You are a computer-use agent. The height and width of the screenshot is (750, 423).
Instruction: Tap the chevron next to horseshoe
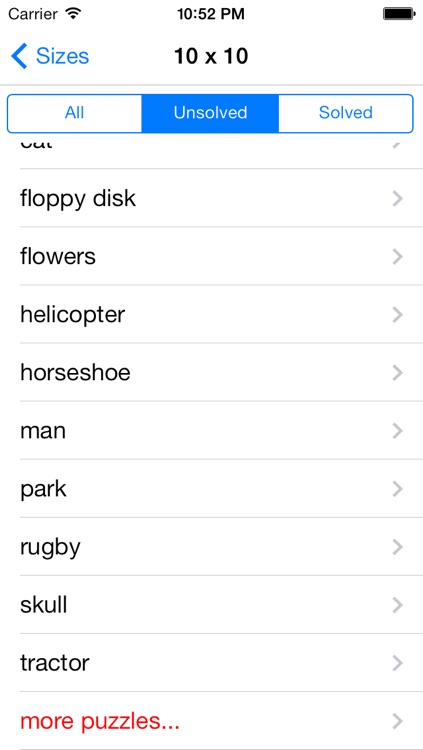point(397,373)
